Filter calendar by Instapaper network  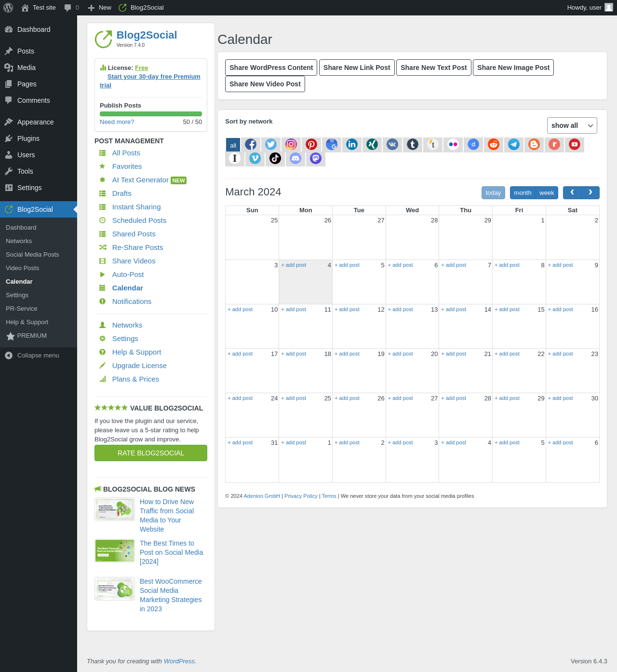[235, 158]
